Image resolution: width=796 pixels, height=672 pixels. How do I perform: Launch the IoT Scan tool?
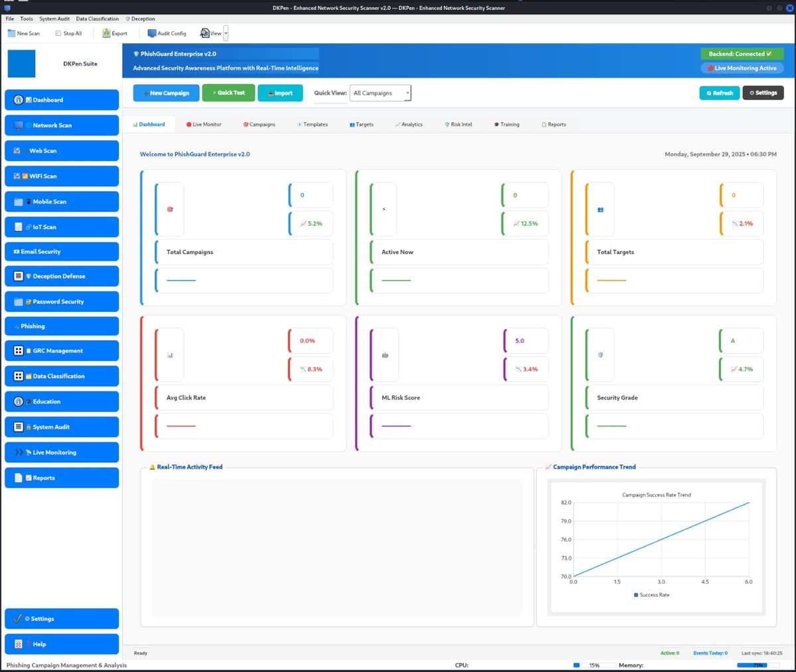(x=62, y=226)
